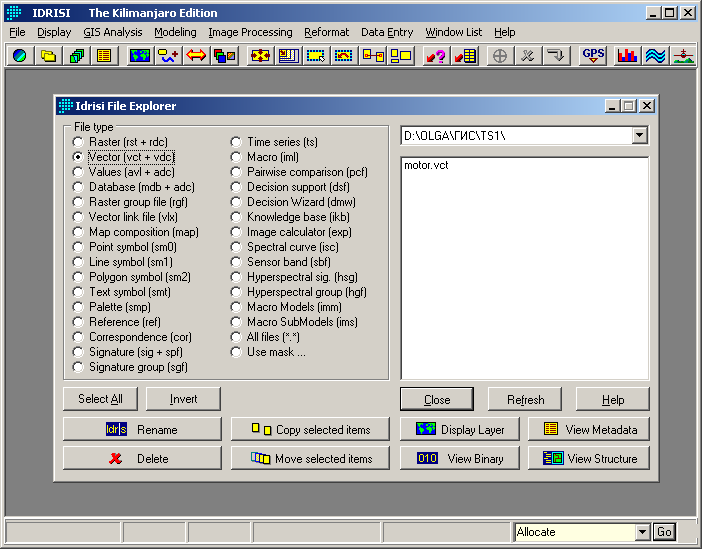This screenshot has height=549, width=702.
Task: Choose the Use mask ... option
Action: tap(268, 352)
